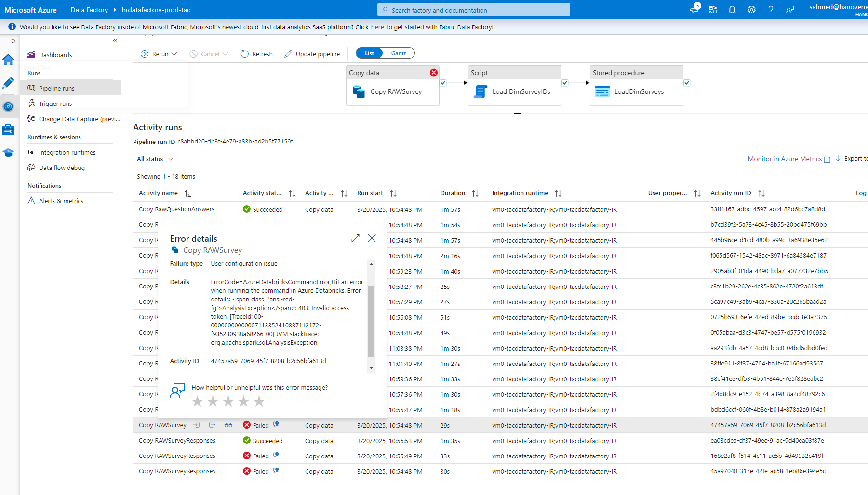This screenshot has height=495, width=868.
Task: Open Change Data Capture menu item
Action: (x=74, y=119)
